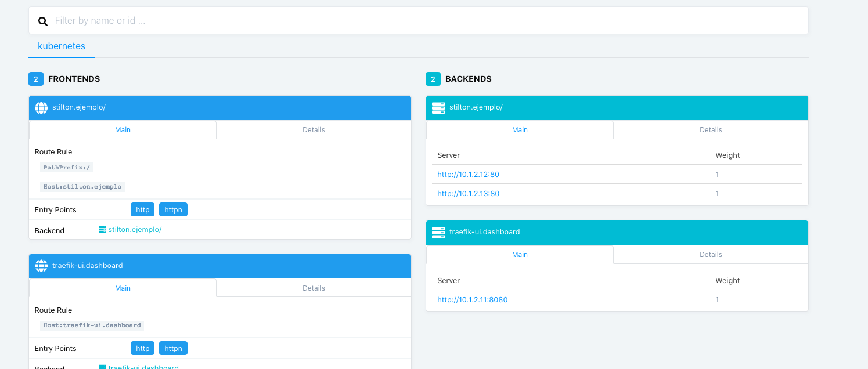The height and width of the screenshot is (369, 868).
Task: Click the frontends count badge
Action: coord(35,79)
